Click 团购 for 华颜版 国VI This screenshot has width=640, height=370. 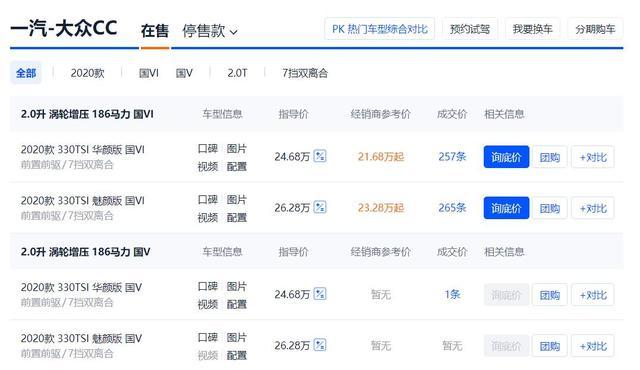pyautogui.click(x=550, y=157)
